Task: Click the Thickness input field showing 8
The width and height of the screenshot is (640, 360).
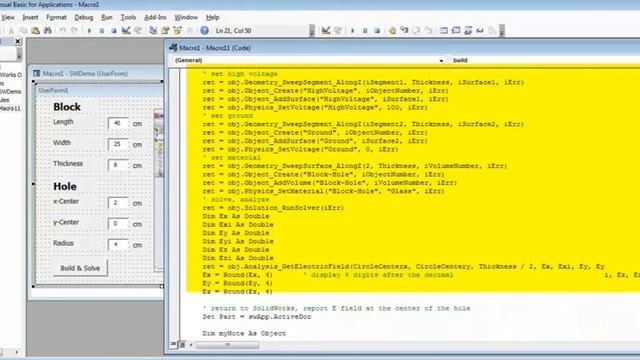Action: (118, 165)
